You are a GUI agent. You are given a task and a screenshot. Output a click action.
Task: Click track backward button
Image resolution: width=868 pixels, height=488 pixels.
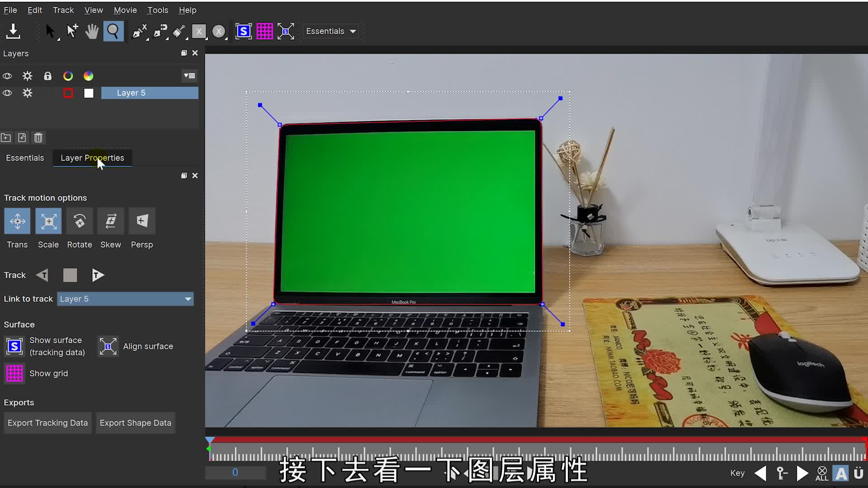click(x=42, y=275)
